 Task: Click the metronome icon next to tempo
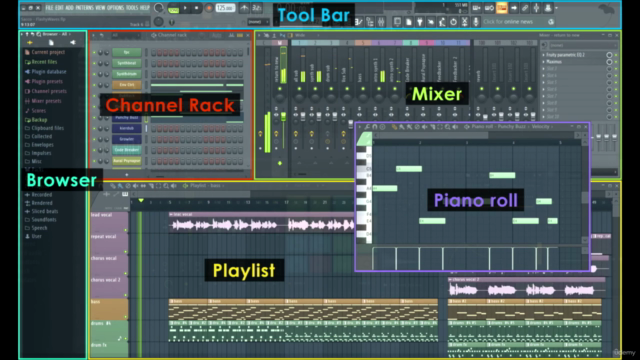pyautogui.click(x=244, y=8)
